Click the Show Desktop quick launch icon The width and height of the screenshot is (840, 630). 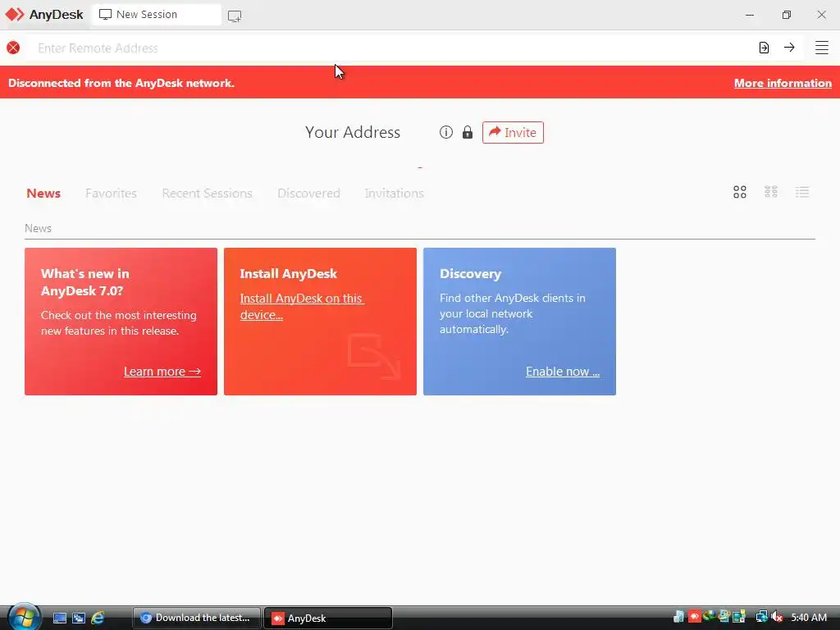(59, 618)
